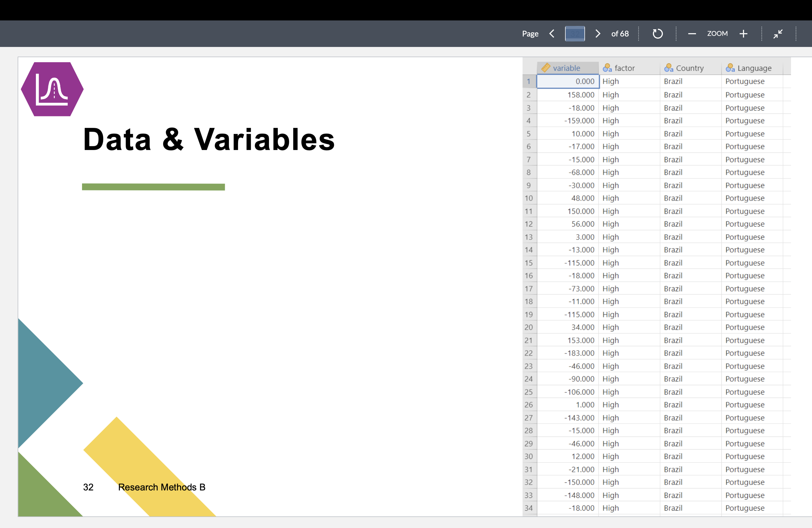Go back a page with the left chevron
Image resolution: width=812 pixels, height=528 pixels.
(552, 33)
